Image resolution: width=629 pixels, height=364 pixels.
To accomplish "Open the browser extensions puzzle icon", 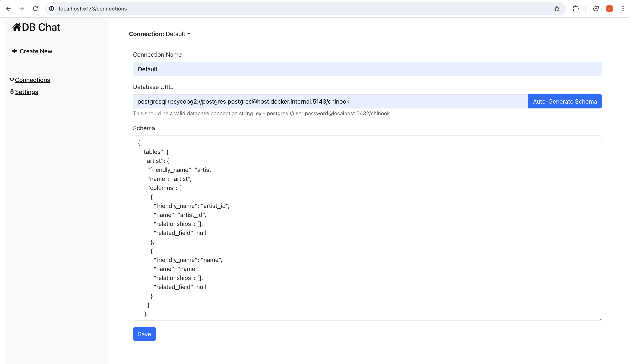I will point(576,9).
